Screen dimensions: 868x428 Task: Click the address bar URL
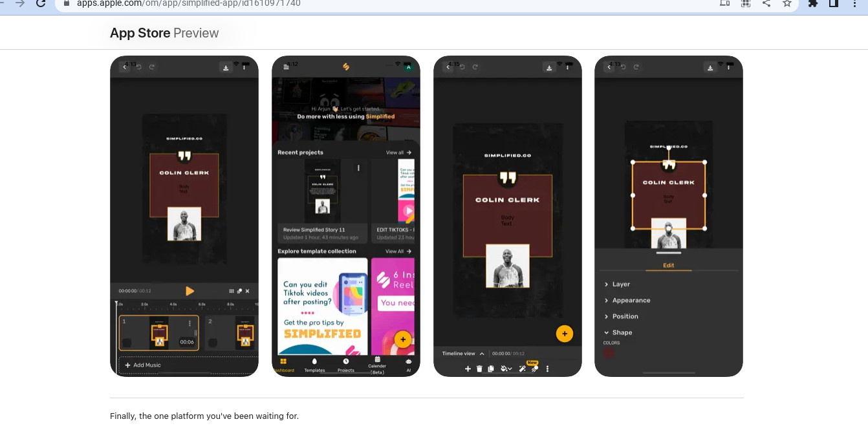pos(188,3)
